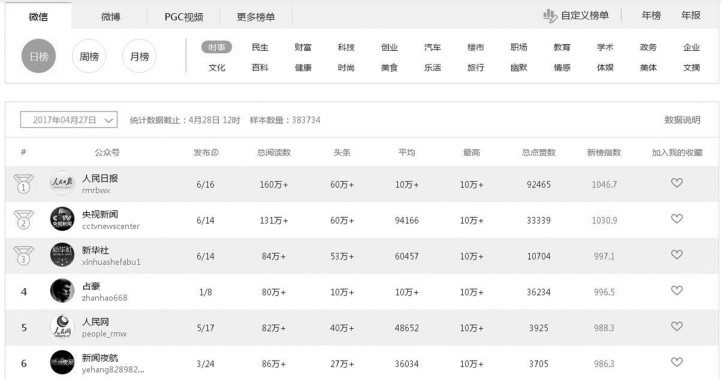The image size is (721, 379).
Task: Add 新华社 to favorites via heart
Action: coord(676,254)
